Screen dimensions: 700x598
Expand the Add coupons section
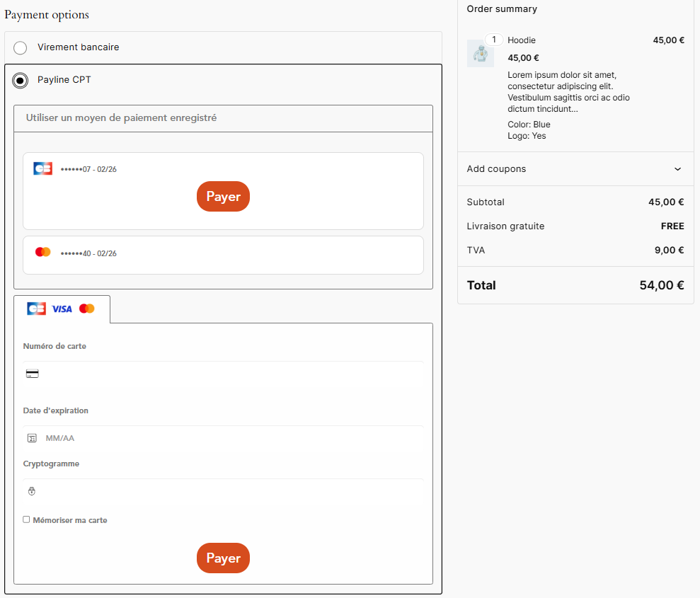pos(575,169)
